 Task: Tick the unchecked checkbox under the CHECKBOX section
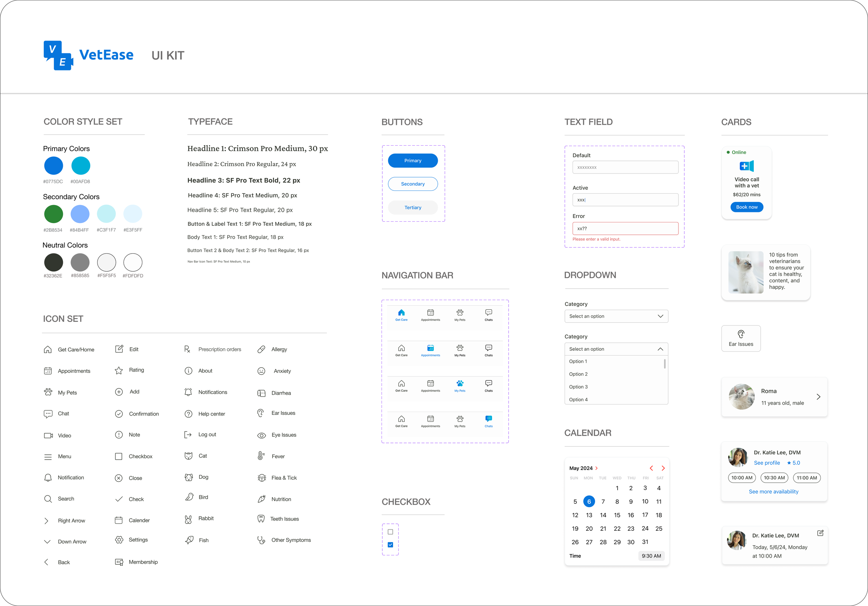point(391,532)
